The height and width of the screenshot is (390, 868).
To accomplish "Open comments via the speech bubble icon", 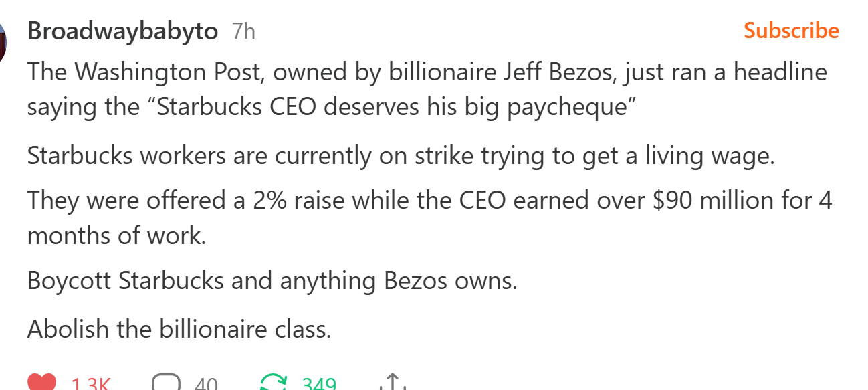I will point(166,383).
